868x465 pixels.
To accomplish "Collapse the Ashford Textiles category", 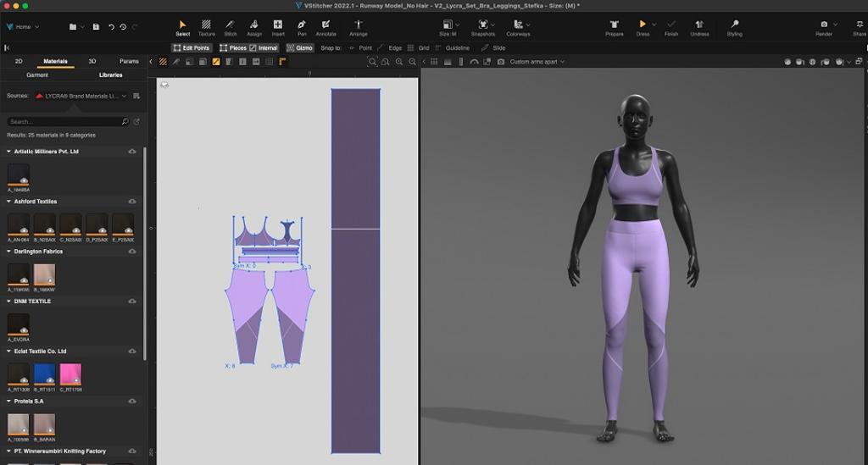I will [x=8, y=202].
